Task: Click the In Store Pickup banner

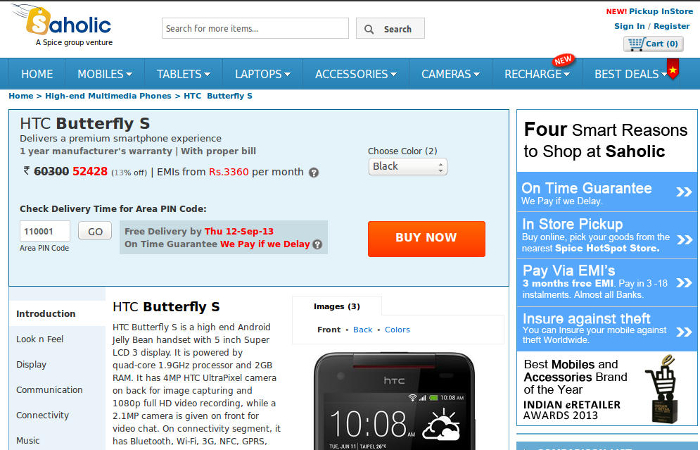Action: coord(607,235)
